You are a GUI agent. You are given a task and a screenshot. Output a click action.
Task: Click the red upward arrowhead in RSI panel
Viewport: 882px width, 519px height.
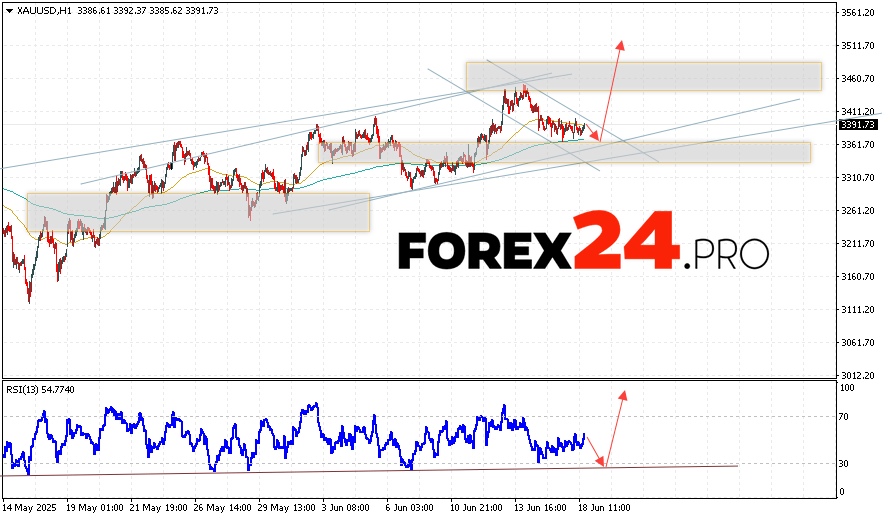[x=624, y=393]
